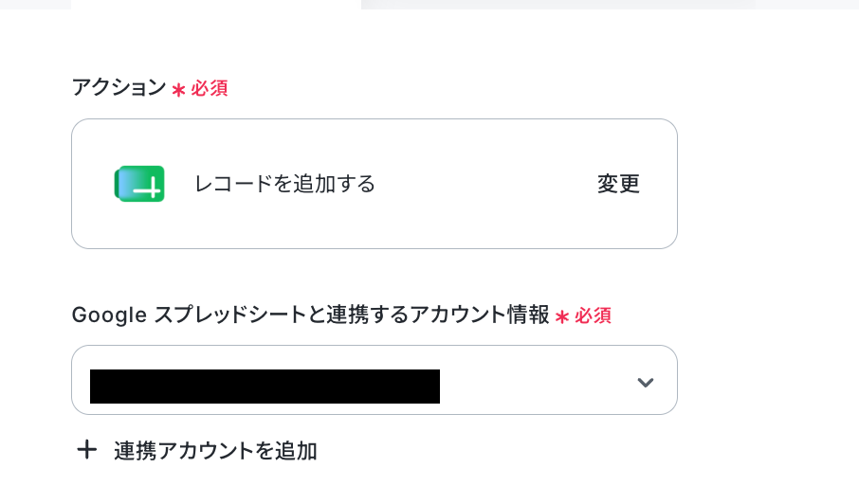Click empty space between レコードを追加する and 変更
859x504 pixels.
486,184
